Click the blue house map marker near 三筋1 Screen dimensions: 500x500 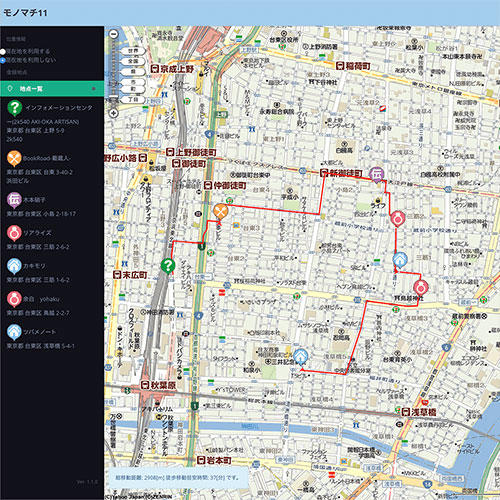[x=400, y=260]
